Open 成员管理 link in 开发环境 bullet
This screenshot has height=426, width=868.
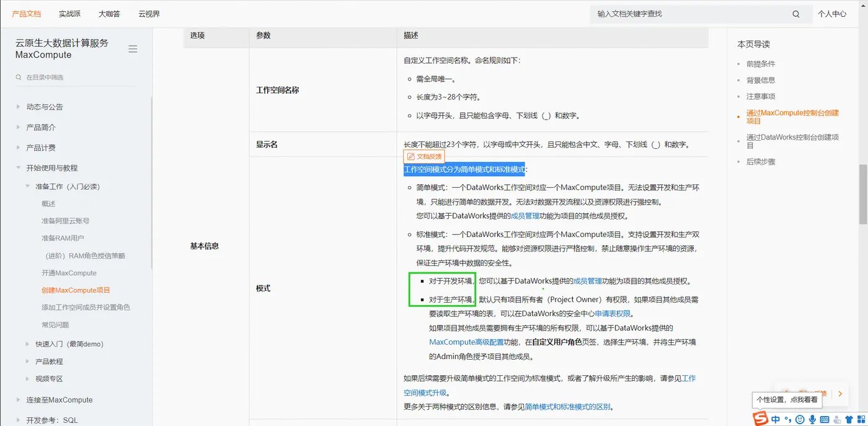(x=588, y=281)
